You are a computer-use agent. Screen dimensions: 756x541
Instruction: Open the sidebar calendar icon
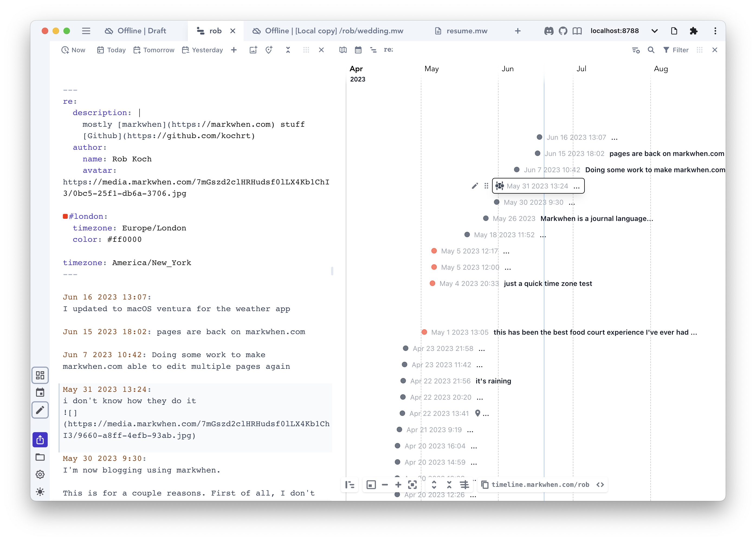click(40, 392)
